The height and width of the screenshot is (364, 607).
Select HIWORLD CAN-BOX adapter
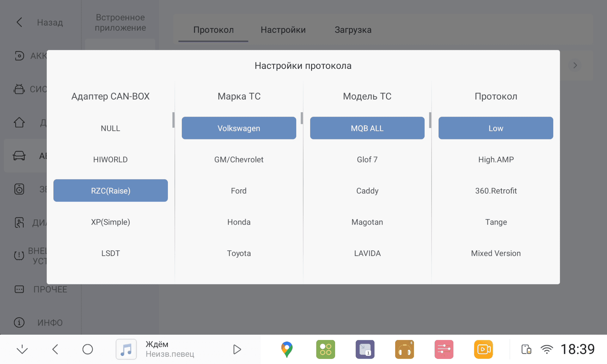point(110,160)
